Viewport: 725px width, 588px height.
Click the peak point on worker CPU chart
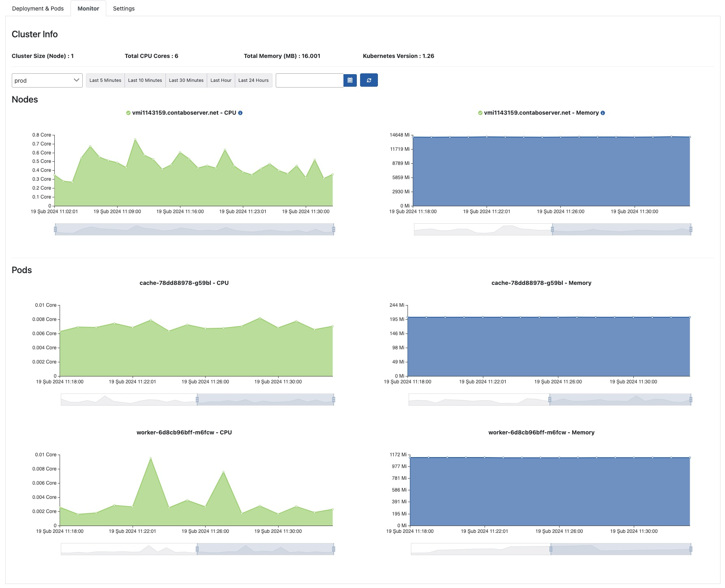click(151, 458)
